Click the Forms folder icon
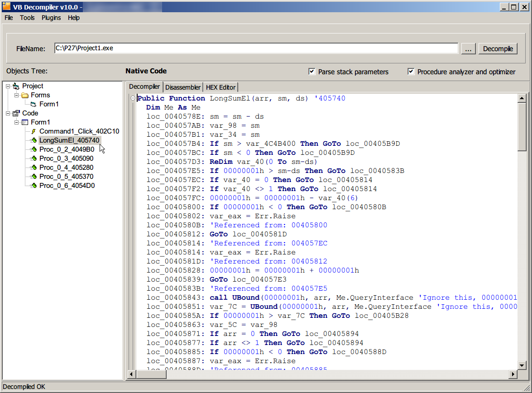This screenshot has width=532, height=393. coord(25,95)
